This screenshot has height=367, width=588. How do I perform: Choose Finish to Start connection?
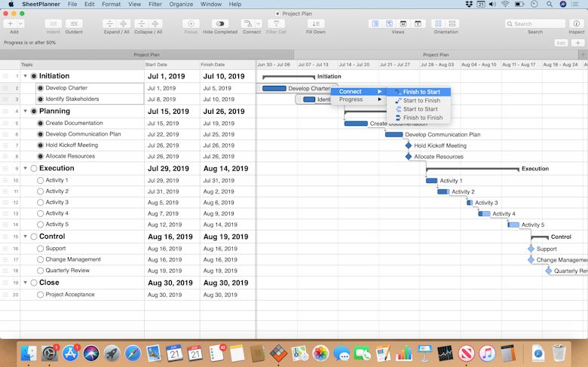418,92
